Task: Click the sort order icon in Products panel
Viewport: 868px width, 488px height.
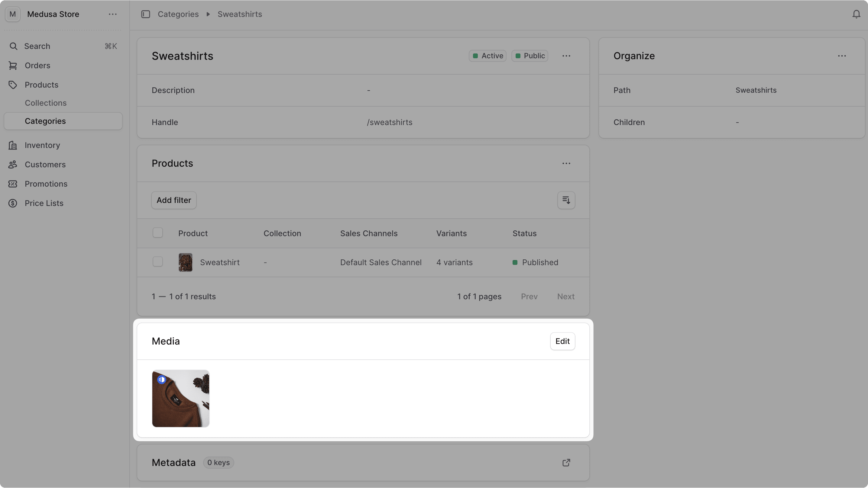Action: click(566, 200)
